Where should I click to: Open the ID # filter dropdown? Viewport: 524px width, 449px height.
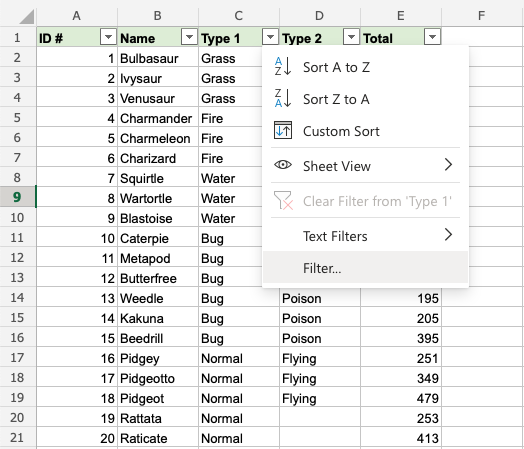pyautogui.click(x=108, y=36)
